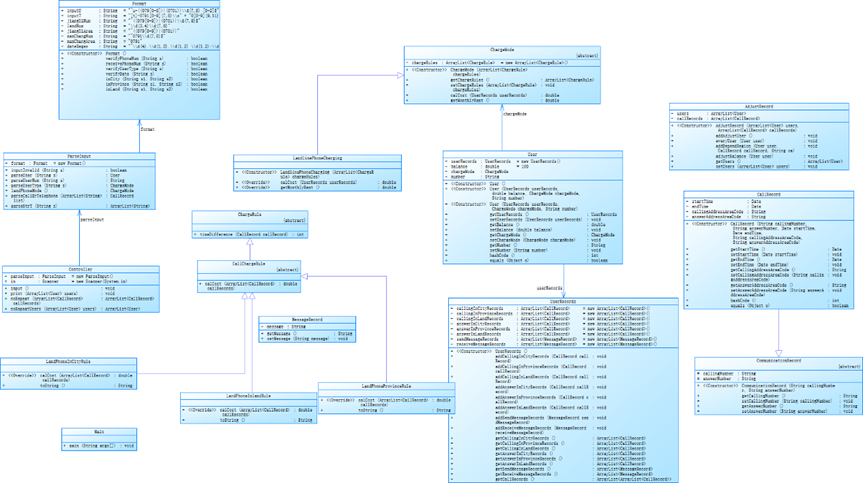The height and width of the screenshot is (483, 863).
Task: Select setMessage method row in MessageRecord
Action: [307, 338]
